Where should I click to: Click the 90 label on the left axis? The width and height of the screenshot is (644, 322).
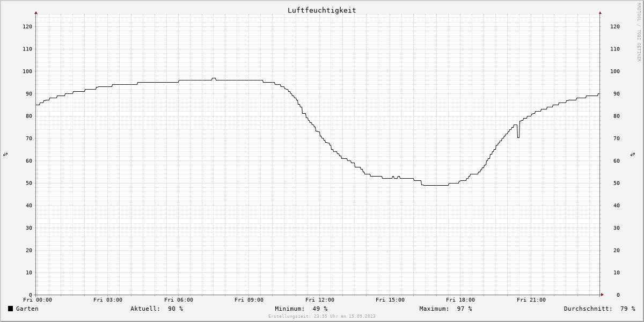click(29, 94)
